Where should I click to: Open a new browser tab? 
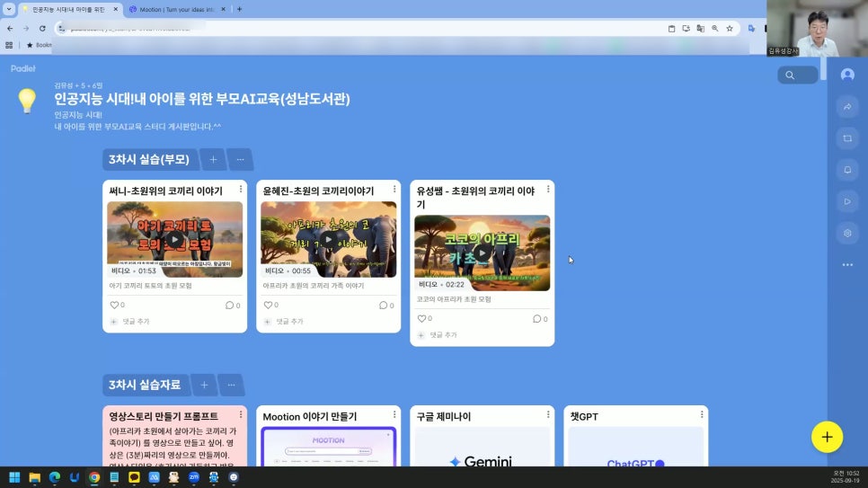pos(239,9)
